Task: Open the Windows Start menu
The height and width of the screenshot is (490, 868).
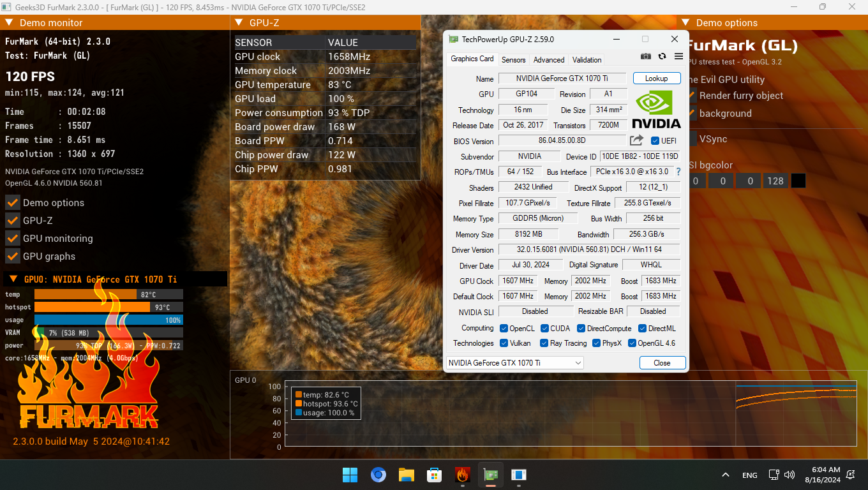Action: point(350,475)
